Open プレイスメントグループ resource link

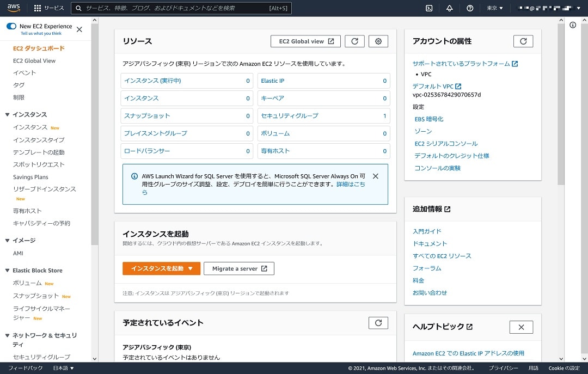coord(156,133)
